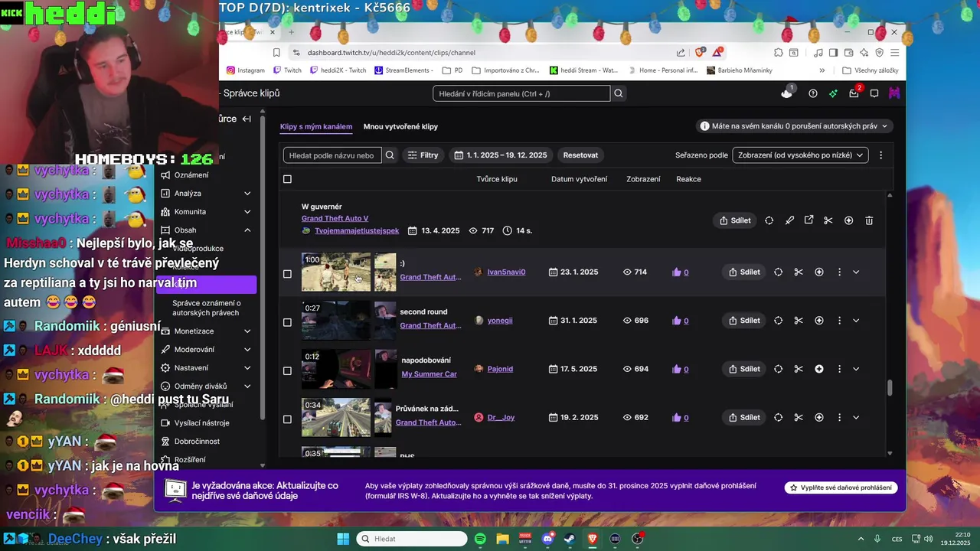Viewport: 980px width, 551px height.
Task: Open Vysílací nástroje in the sidebar
Action: coord(201,423)
